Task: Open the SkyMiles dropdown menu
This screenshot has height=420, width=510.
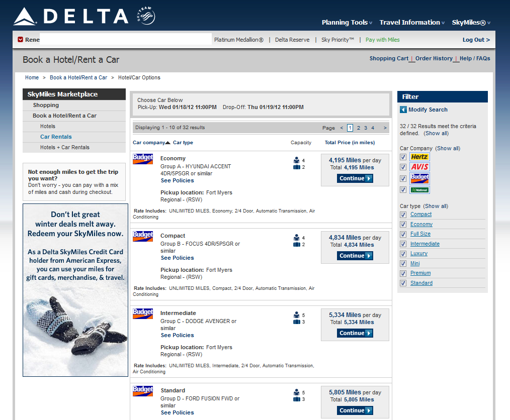Action: point(471,23)
